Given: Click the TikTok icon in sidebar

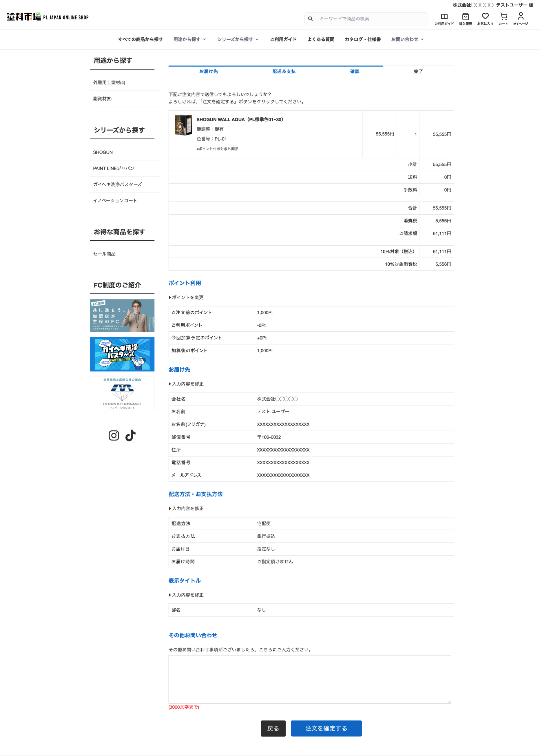Looking at the screenshot, I should [x=130, y=435].
